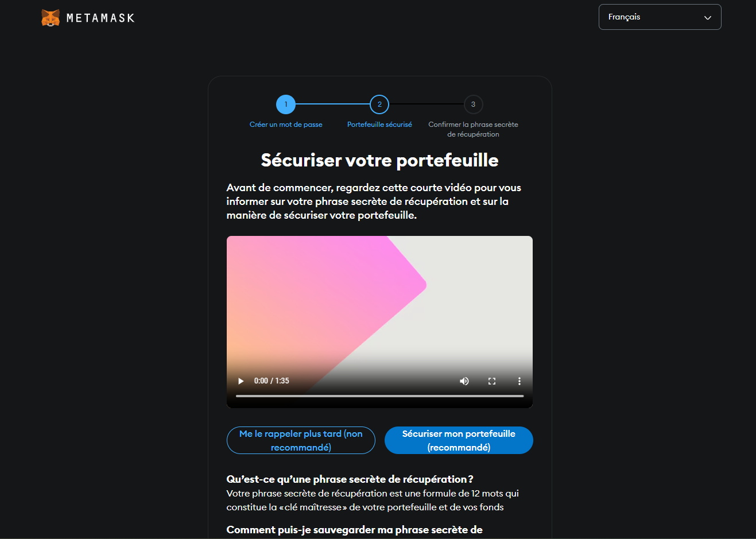Mute the video using the speaker icon
Image resolution: width=756 pixels, height=539 pixels.
(x=464, y=381)
